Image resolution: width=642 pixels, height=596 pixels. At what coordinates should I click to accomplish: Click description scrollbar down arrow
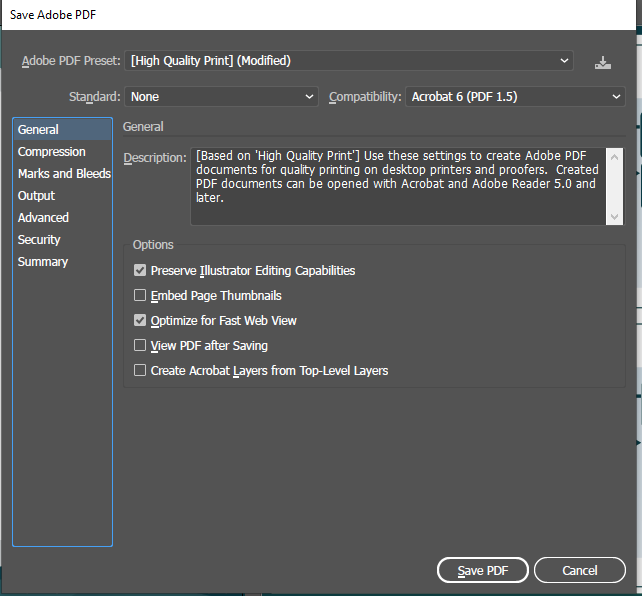(x=614, y=217)
